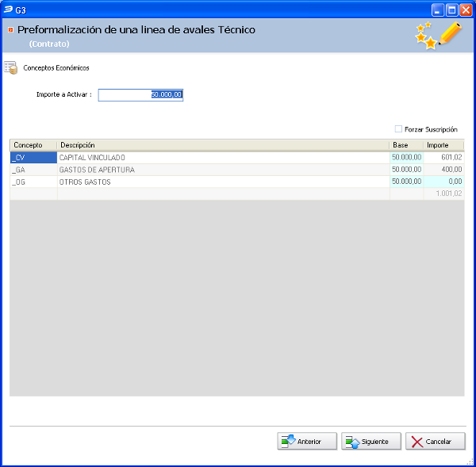The image size is (476, 467).
Task: Click Base cell of OTROS GASTOS row
Action: click(x=406, y=182)
